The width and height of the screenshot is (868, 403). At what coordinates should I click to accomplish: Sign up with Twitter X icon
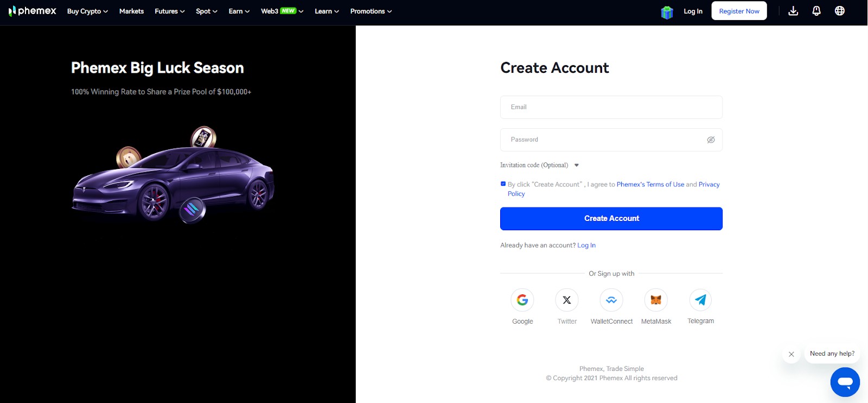click(567, 300)
